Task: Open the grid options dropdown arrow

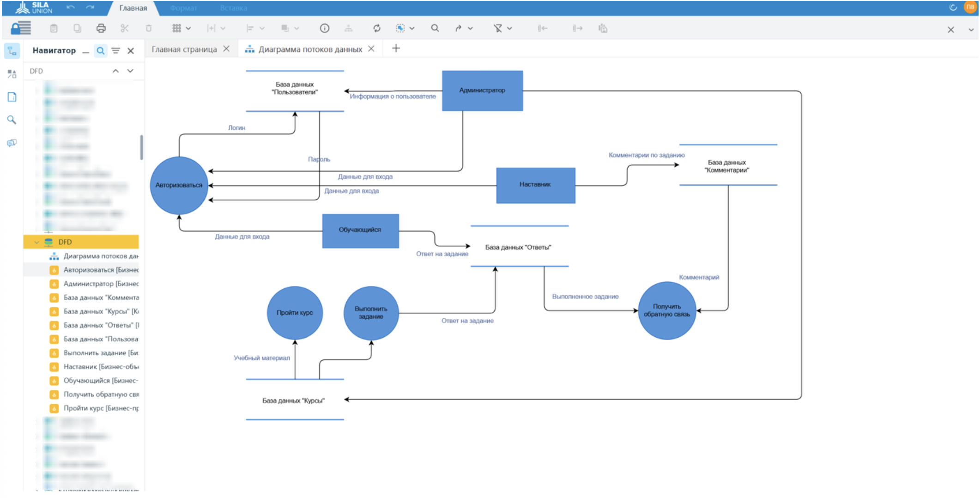Action: point(188,29)
